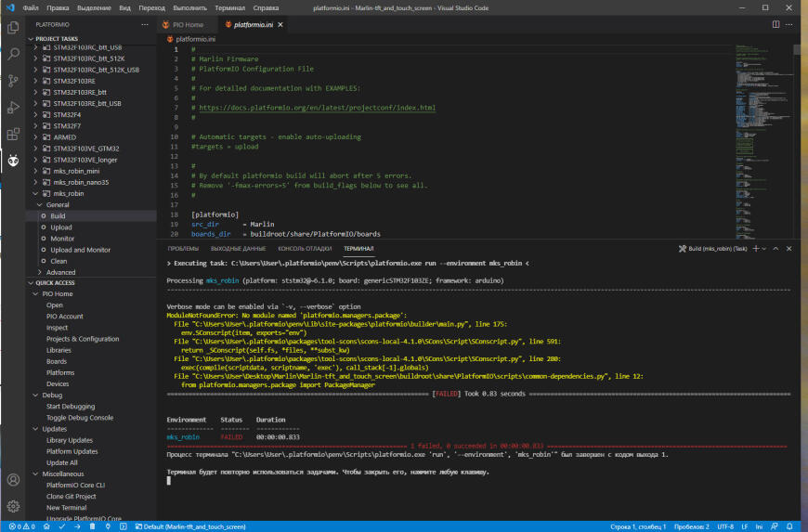Close the platformio.ini tab
The height and width of the screenshot is (532, 808).
[x=280, y=25]
